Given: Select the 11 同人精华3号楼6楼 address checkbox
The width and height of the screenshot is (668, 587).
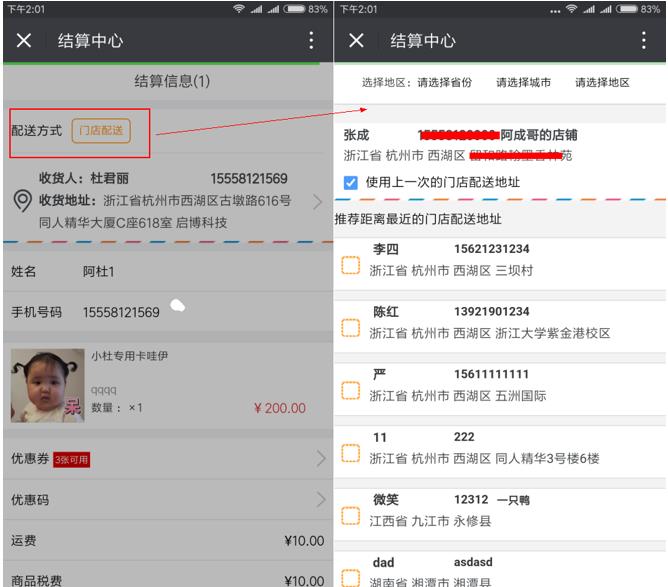Looking at the screenshot, I should point(350,453).
